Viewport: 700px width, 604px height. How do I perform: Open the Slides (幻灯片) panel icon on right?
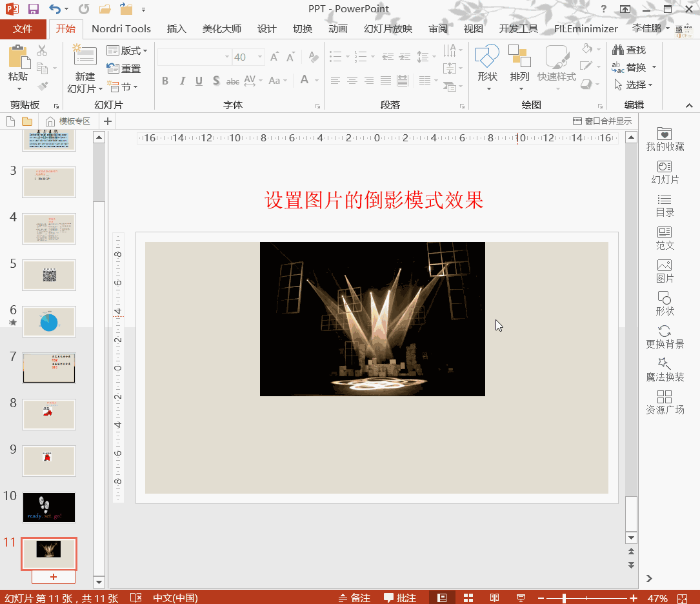pyautogui.click(x=665, y=173)
